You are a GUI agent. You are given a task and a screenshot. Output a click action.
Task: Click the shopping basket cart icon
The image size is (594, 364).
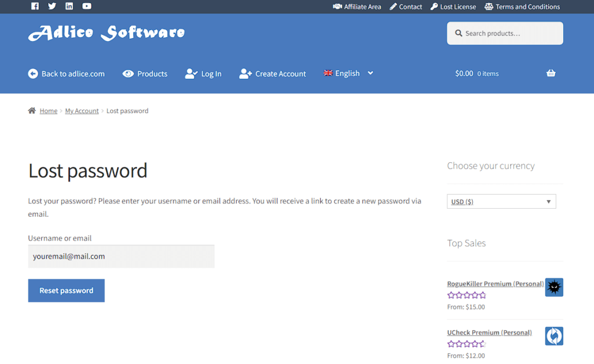[550, 73]
